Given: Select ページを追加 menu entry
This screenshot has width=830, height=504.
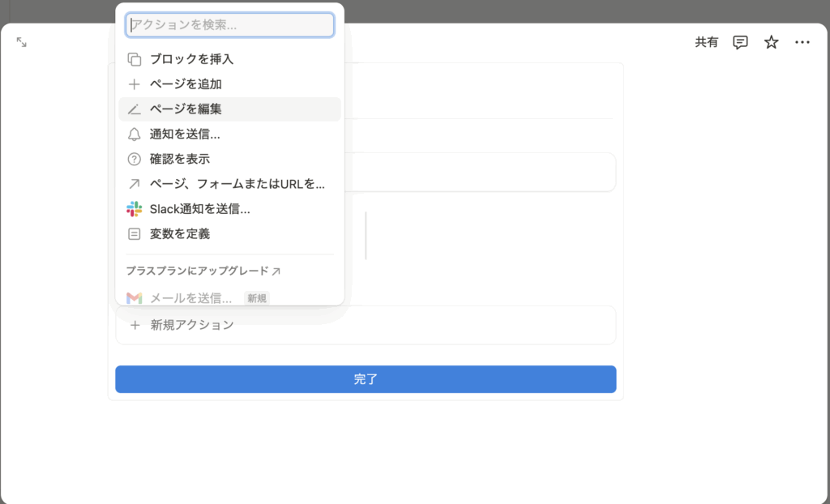Looking at the screenshot, I should point(186,84).
